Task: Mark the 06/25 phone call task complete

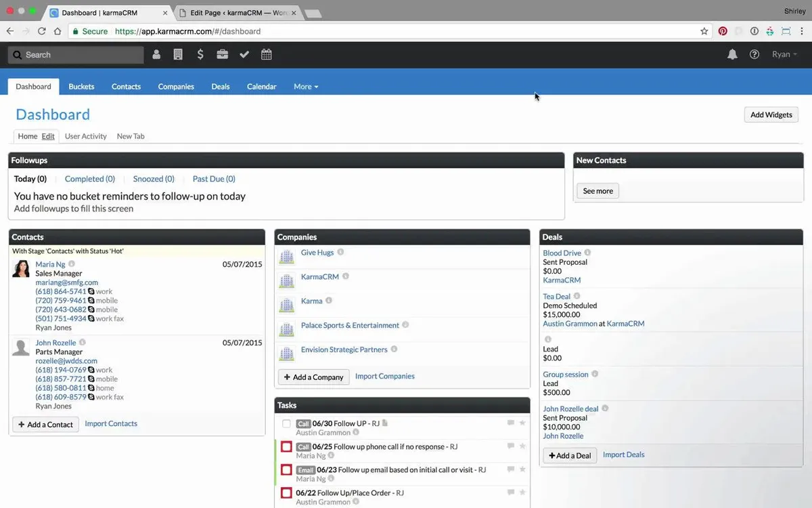Action: click(286, 447)
